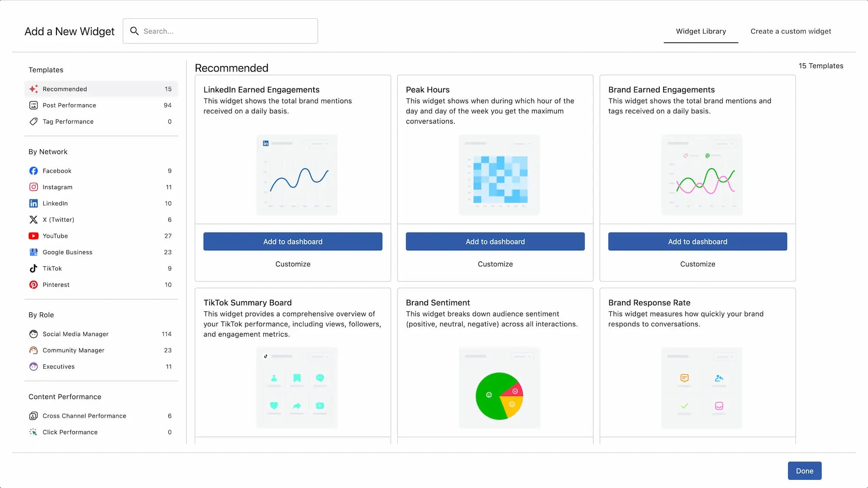Image resolution: width=868 pixels, height=488 pixels.
Task: Click the Brand Sentiment pie chart thumbnail
Action: click(499, 396)
